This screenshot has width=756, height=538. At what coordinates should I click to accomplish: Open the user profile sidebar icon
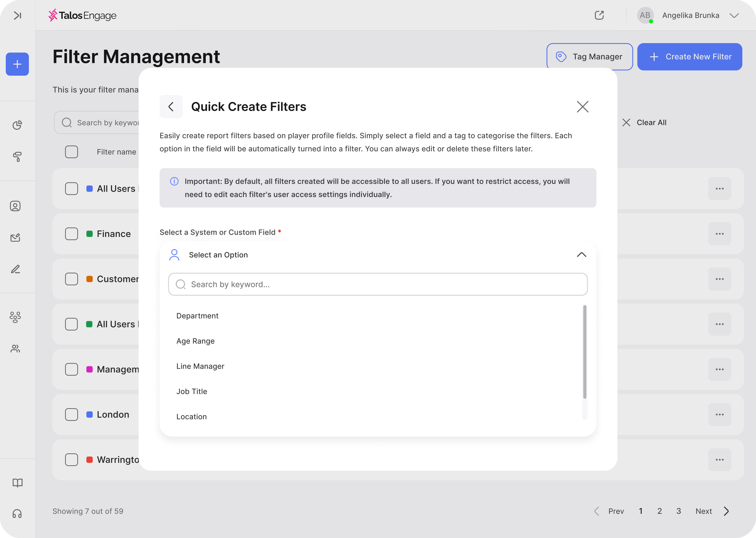pos(15,206)
